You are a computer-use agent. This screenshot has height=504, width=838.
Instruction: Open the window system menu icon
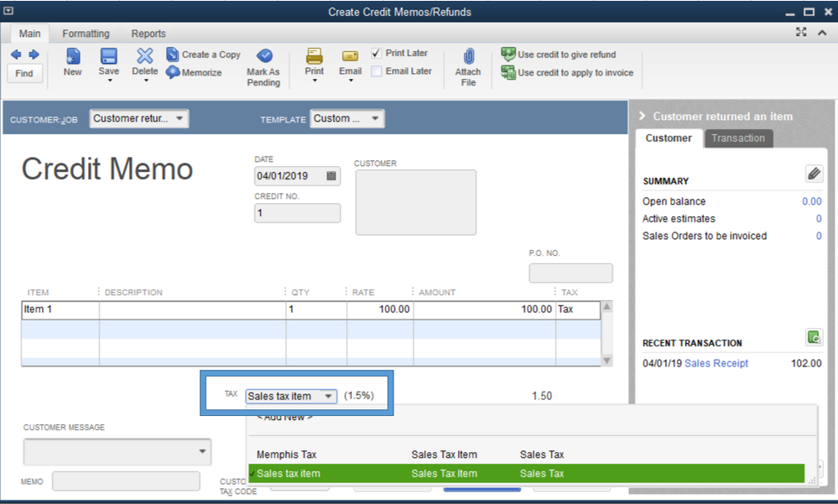pyautogui.click(x=8, y=11)
